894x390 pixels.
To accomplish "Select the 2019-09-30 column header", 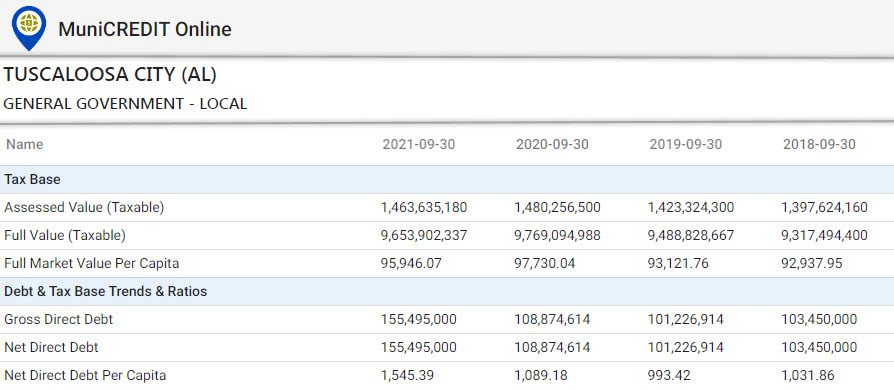I will click(x=686, y=144).
